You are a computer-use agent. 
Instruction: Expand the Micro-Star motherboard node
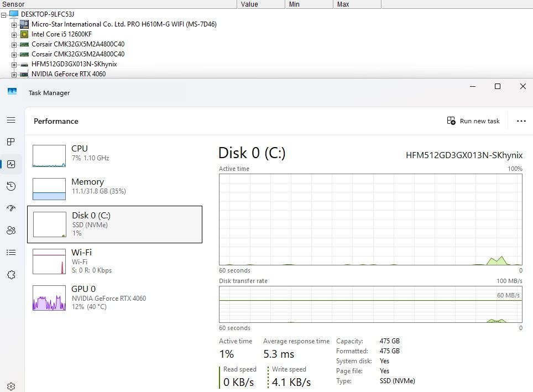[14, 24]
